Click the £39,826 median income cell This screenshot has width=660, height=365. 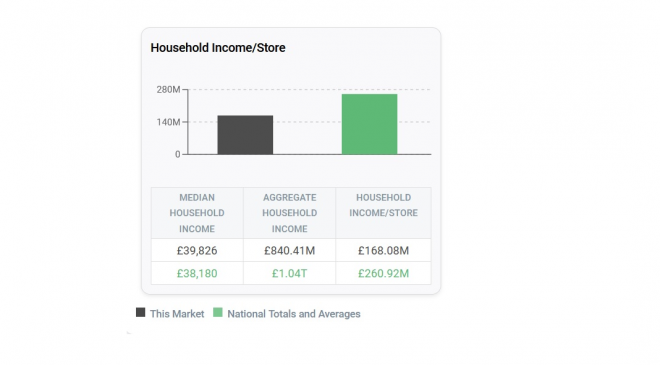(x=197, y=250)
